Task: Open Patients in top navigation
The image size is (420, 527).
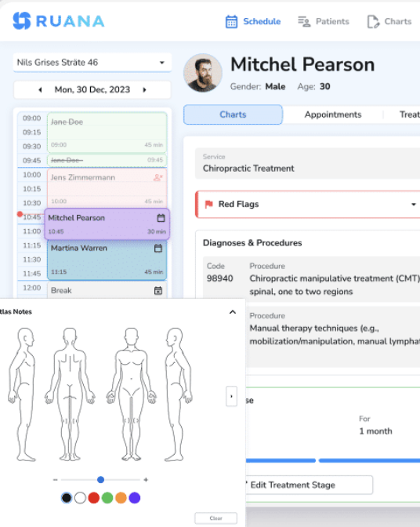Action: click(324, 21)
